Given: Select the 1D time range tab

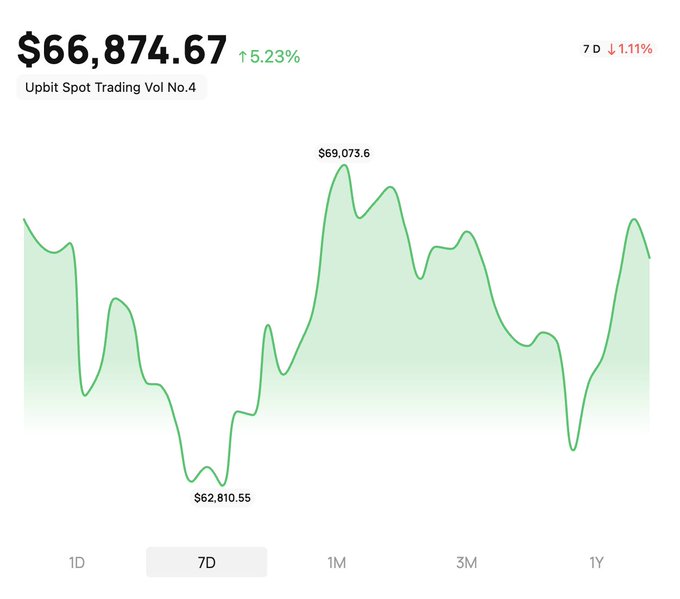Looking at the screenshot, I should pos(76,562).
